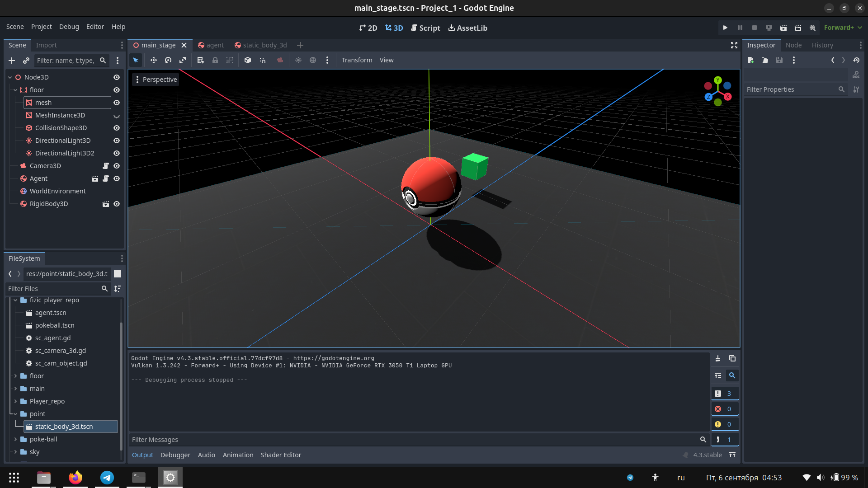Open the Debug menu

69,27
